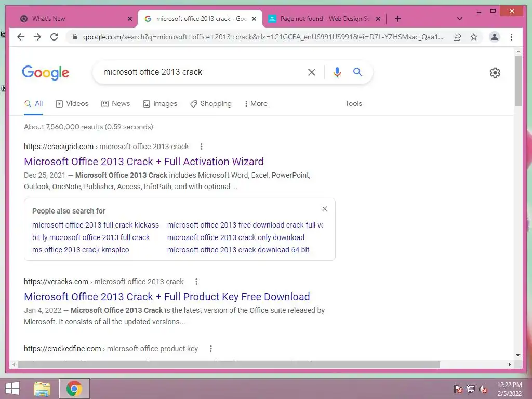Switch to the Page not found tab
Screen dimensions: 532x399
pyautogui.click(x=324, y=19)
